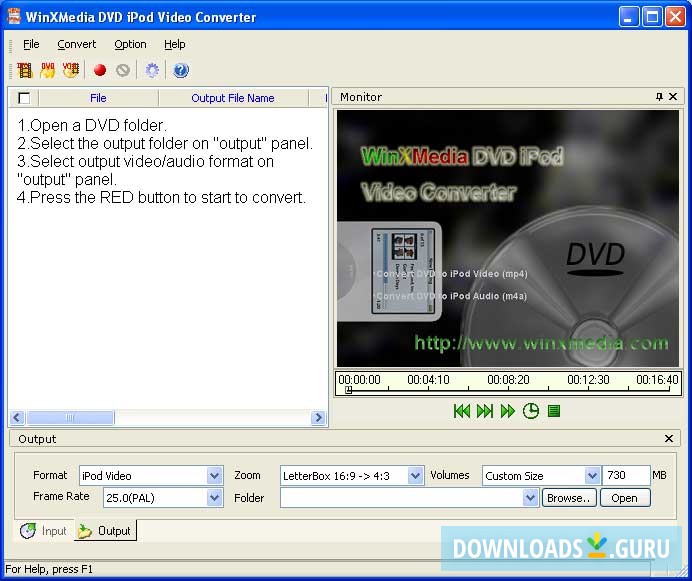The height and width of the screenshot is (581, 692).
Task: Pin the Monitor panel
Action: [x=659, y=97]
